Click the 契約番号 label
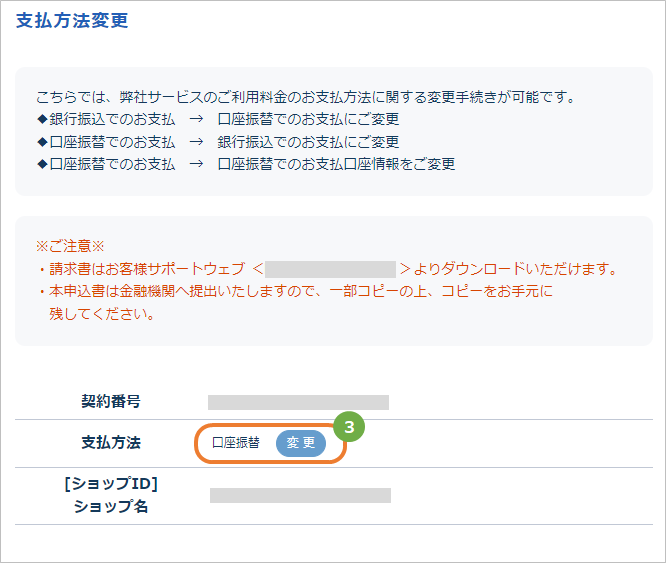This screenshot has width=666, height=563. coord(111,401)
